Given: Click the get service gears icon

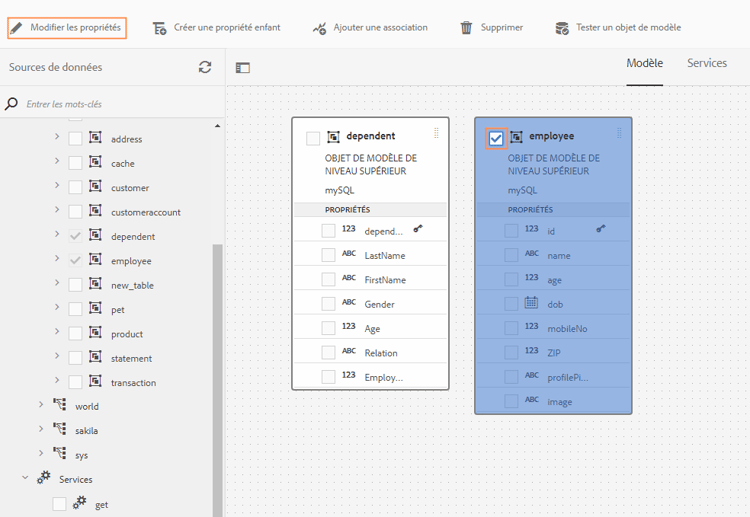Looking at the screenshot, I should click(x=79, y=502).
